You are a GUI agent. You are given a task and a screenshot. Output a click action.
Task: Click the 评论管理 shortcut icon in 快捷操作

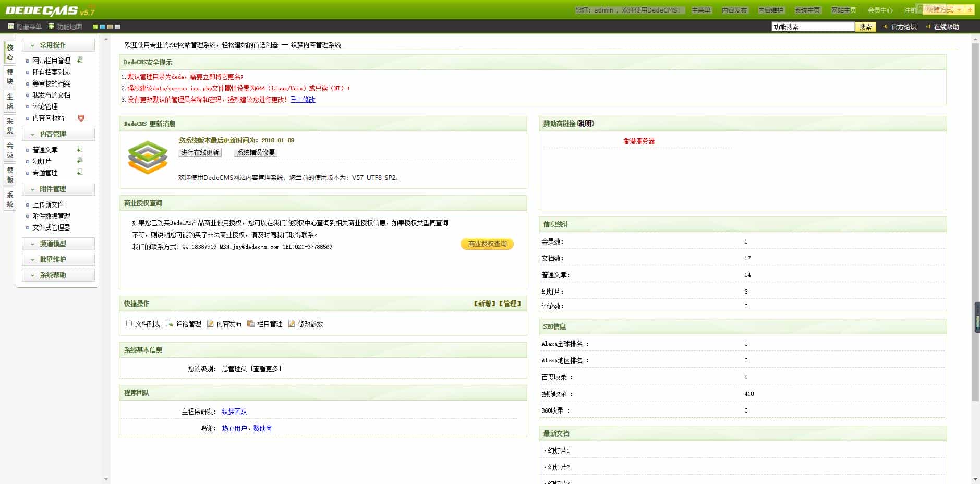[x=170, y=324]
